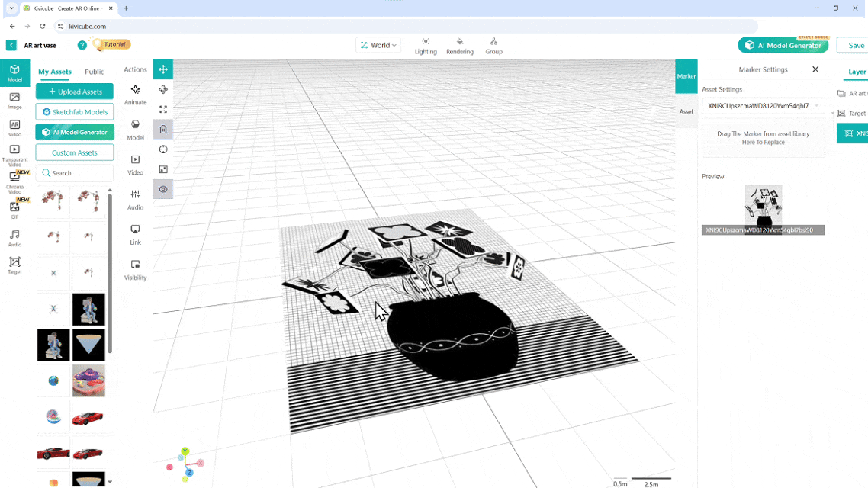This screenshot has width=868, height=488.
Task: Open the Visibility action panel
Action: 135,270
